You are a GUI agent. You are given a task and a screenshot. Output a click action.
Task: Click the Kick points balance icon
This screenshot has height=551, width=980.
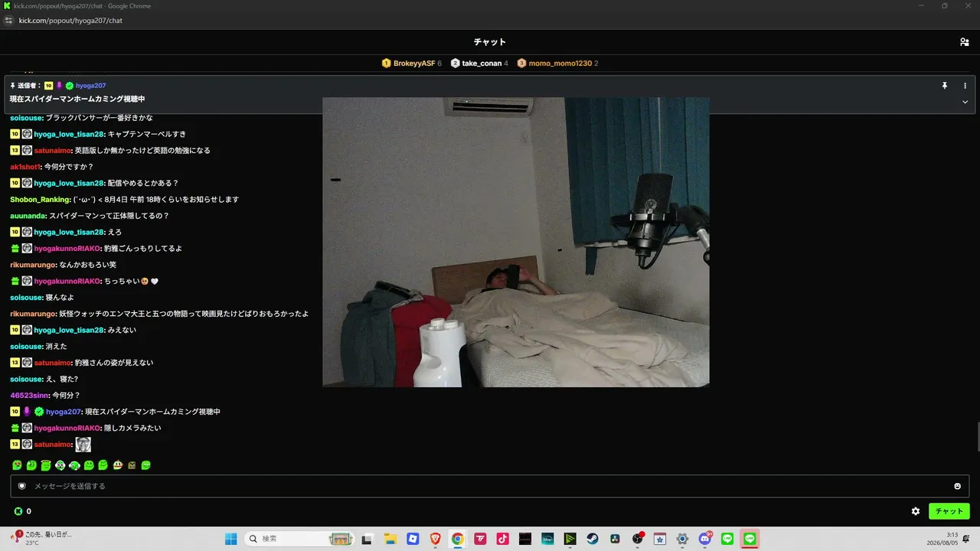point(18,511)
